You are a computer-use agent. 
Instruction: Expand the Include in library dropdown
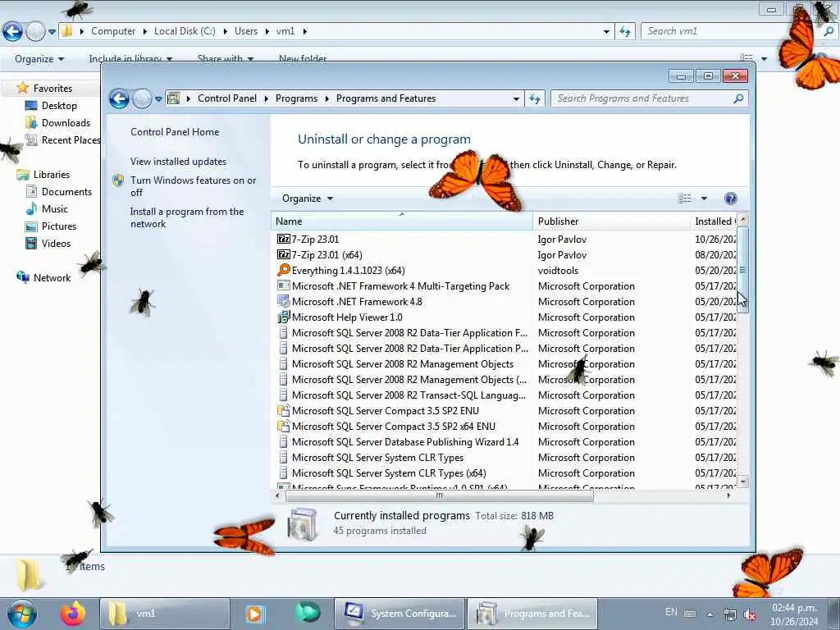pyautogui.click(x=130, y=59)
